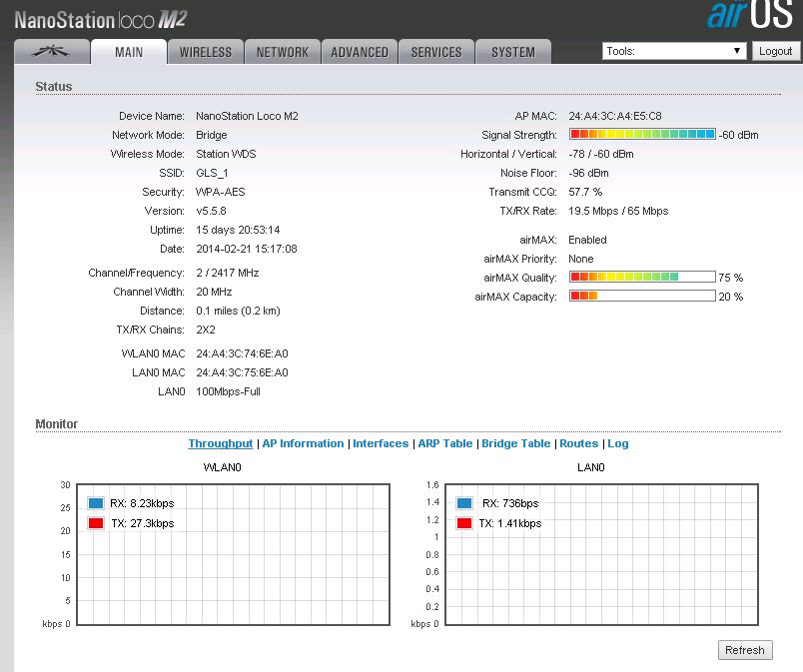The width and height of the screenshot is (803, 672).
Task: Click the WLAN0 throughput graph
Action: click(233, 554)
